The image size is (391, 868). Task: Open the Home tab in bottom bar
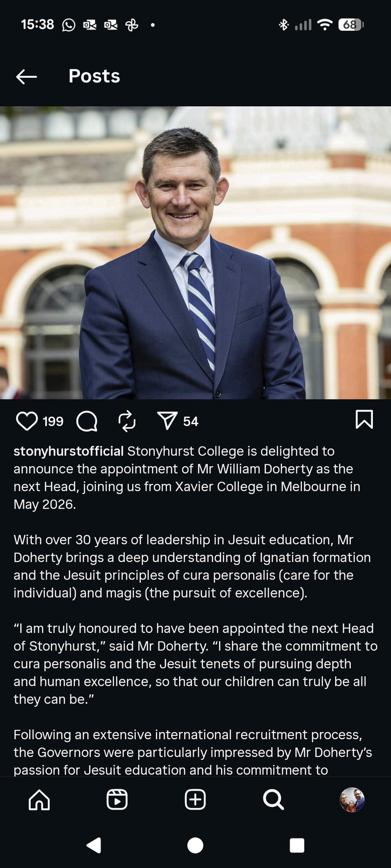pos(39,800)
